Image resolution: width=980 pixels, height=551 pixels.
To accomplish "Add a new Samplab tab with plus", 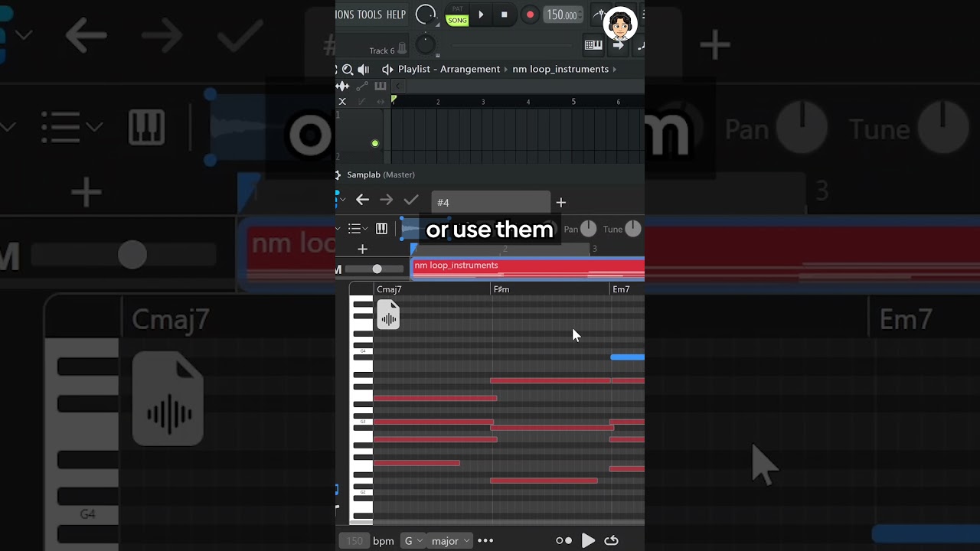I will point(560,202).
